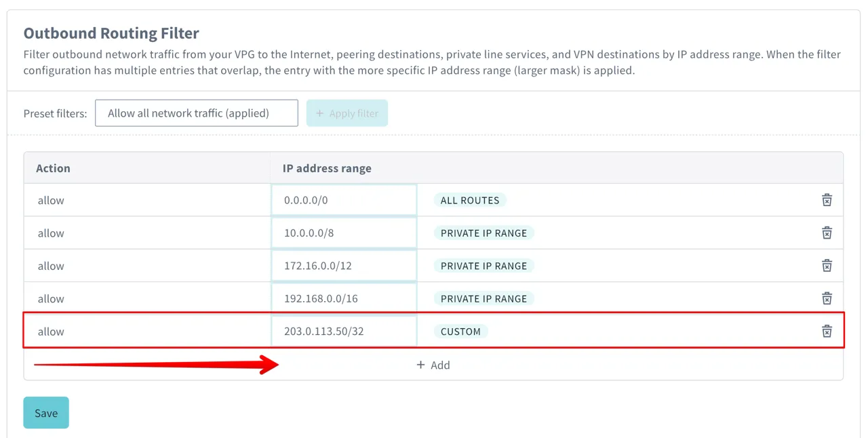
Task: Edit the 10.0.0.0/8 IP range field
Action: click(344, 233)
